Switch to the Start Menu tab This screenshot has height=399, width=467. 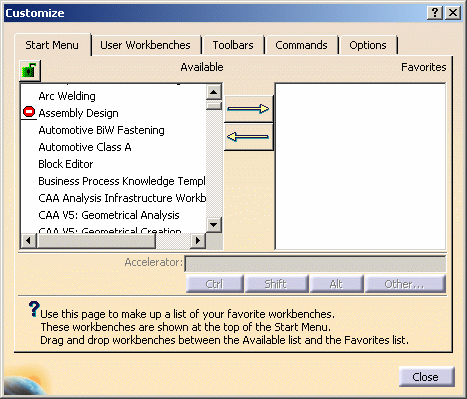pos(52,45)
